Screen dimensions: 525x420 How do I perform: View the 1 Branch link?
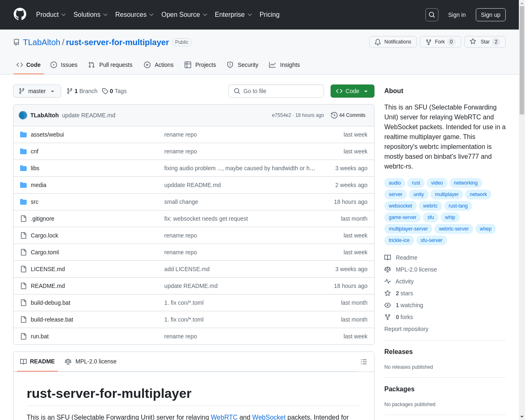click(82, 91)
